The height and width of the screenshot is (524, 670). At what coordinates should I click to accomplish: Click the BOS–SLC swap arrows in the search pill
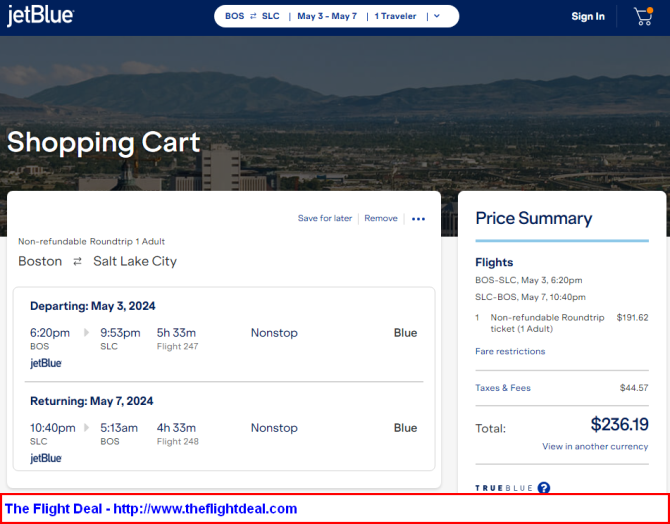[x=253, y=16]
